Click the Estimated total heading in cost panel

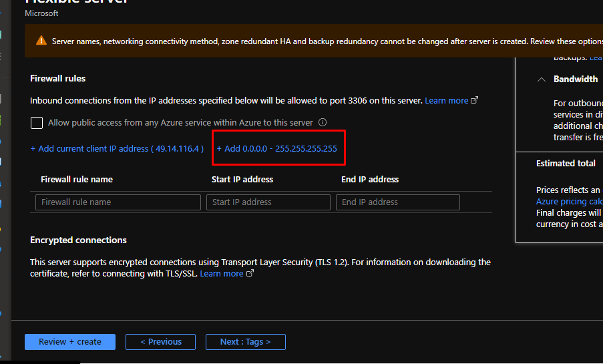point(566,164)
